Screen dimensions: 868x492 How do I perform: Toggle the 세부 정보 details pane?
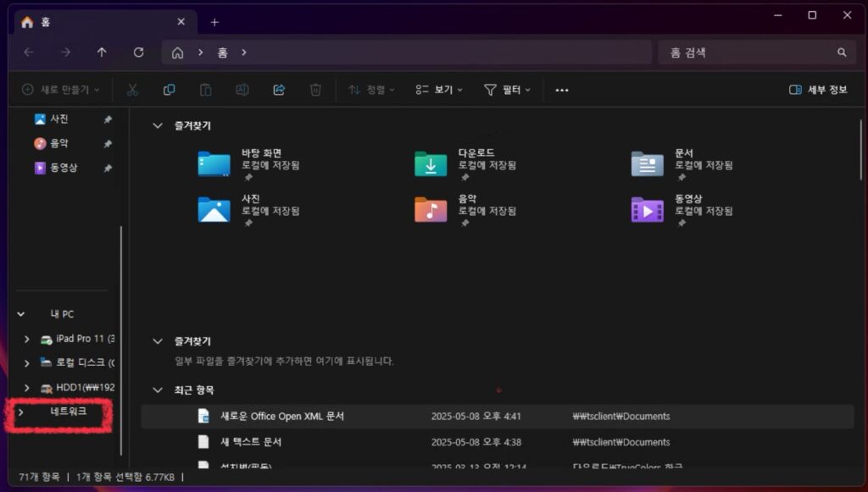(818, 90)
